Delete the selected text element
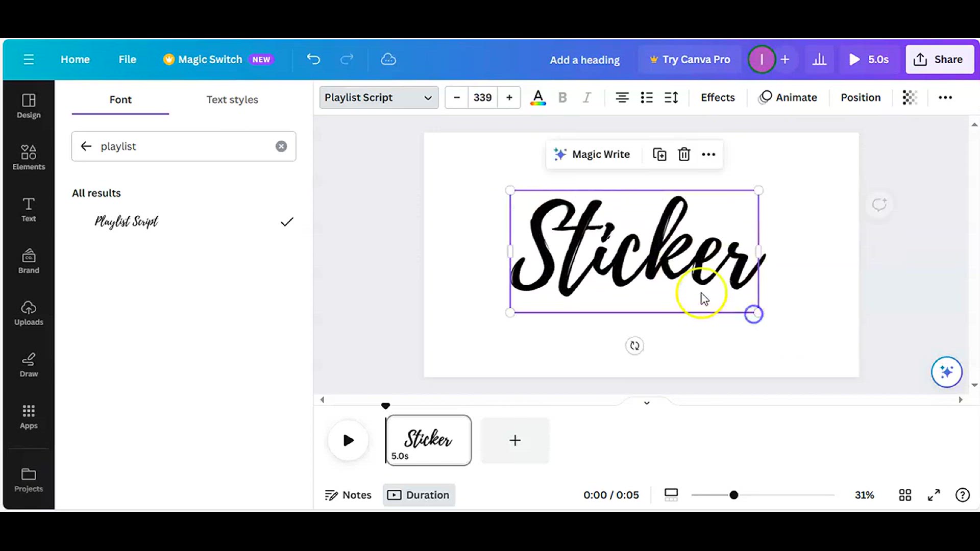Viewport: 980px width, 551px height. 684,154
